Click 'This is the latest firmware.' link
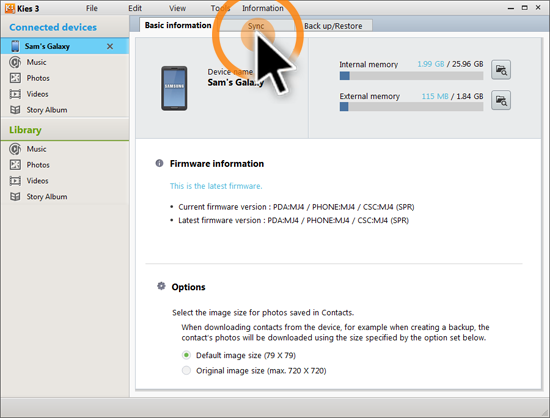The height and width of the screenshot is (418, 550). coord(216,186)
